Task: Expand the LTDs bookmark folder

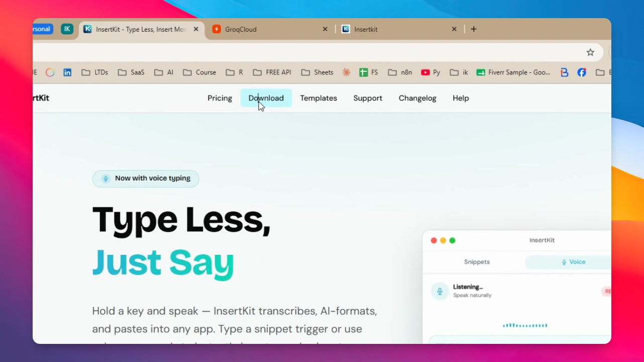Action: 94,72
